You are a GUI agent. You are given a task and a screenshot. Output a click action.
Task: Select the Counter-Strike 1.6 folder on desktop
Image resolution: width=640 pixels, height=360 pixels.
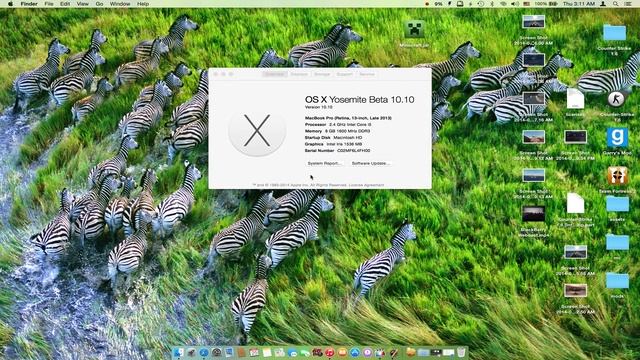tap(614, 33)
